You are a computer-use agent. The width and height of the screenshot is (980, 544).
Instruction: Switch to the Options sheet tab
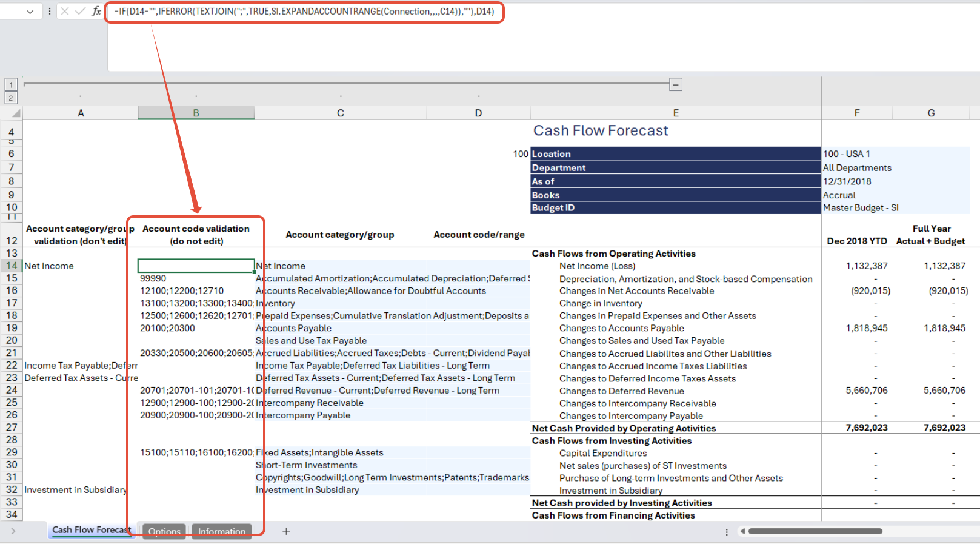coord(164,531)
